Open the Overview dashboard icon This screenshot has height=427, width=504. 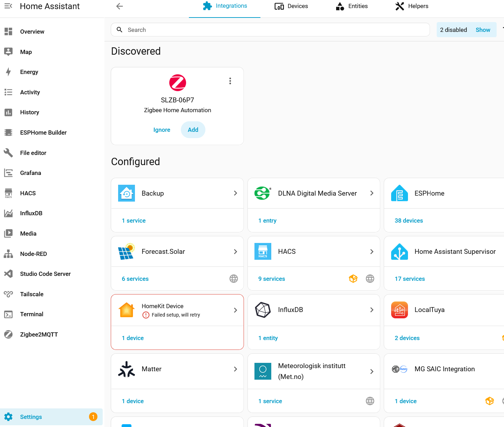point(8,32)
